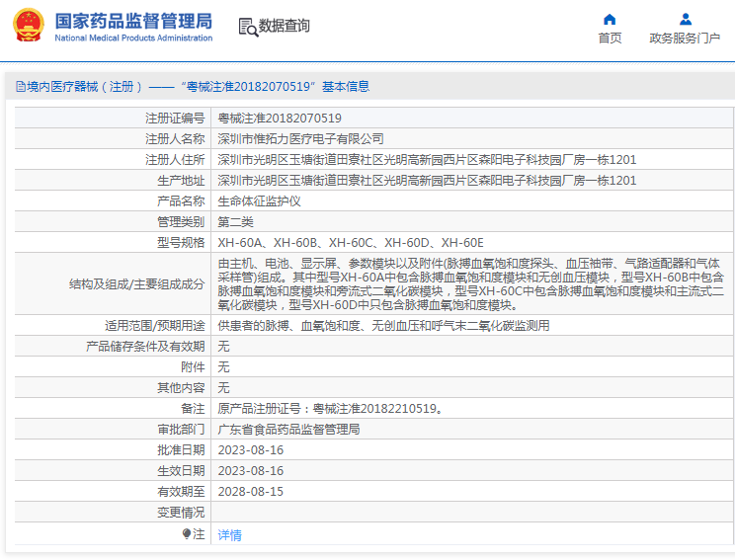Click the 产品名称 label
The width and height of the screenshot is (735, 560).
181,201
